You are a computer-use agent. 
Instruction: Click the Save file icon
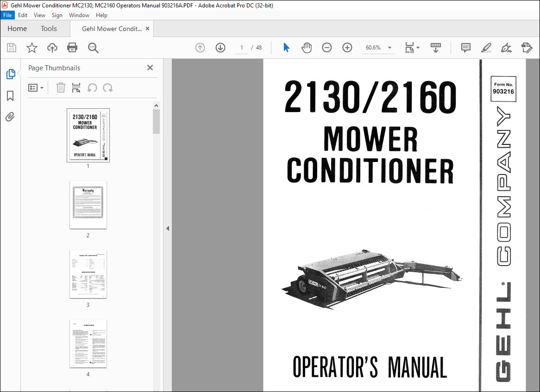(12, 48)
